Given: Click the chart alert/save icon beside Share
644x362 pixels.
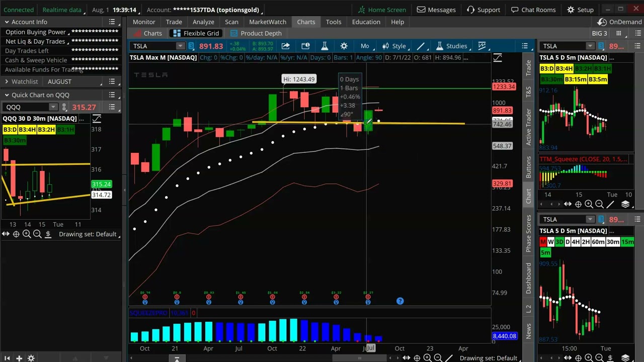Looking at the screenshot, I should coord(305,46).
